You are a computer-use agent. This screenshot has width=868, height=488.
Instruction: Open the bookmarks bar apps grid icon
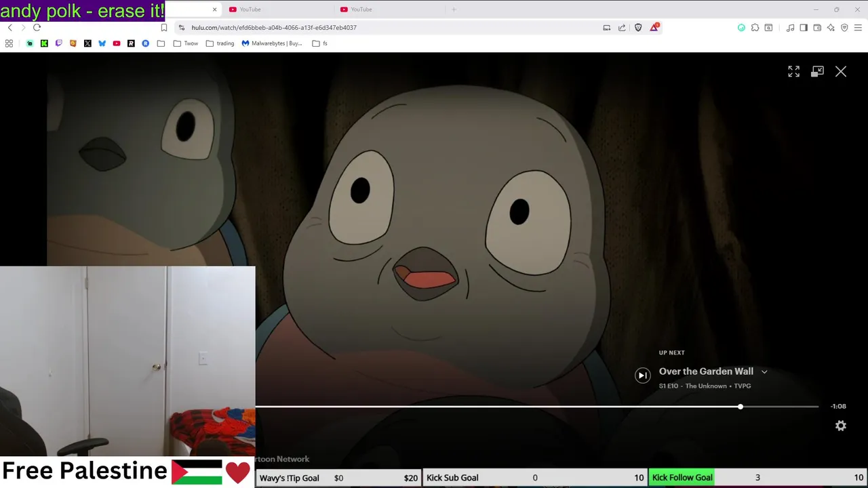click(9, 43)
